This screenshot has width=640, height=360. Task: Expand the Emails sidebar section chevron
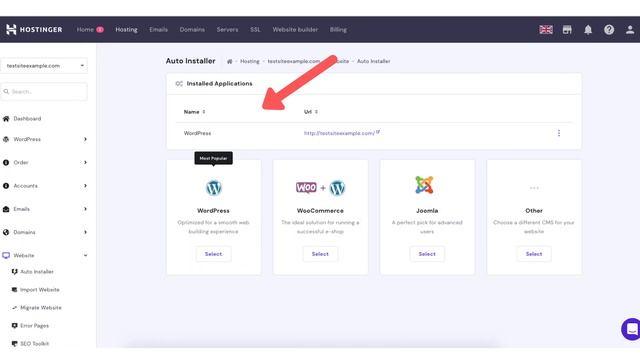coord(85,209)
